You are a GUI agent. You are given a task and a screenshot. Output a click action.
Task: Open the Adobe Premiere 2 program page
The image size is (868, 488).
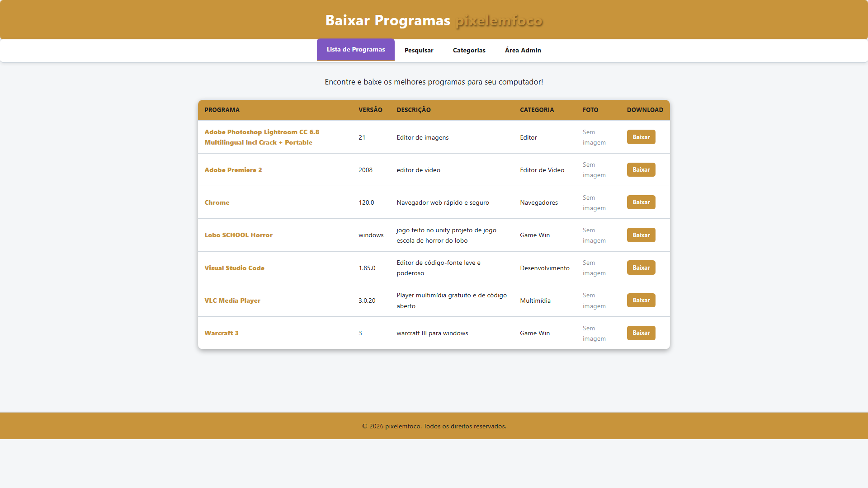233,170
